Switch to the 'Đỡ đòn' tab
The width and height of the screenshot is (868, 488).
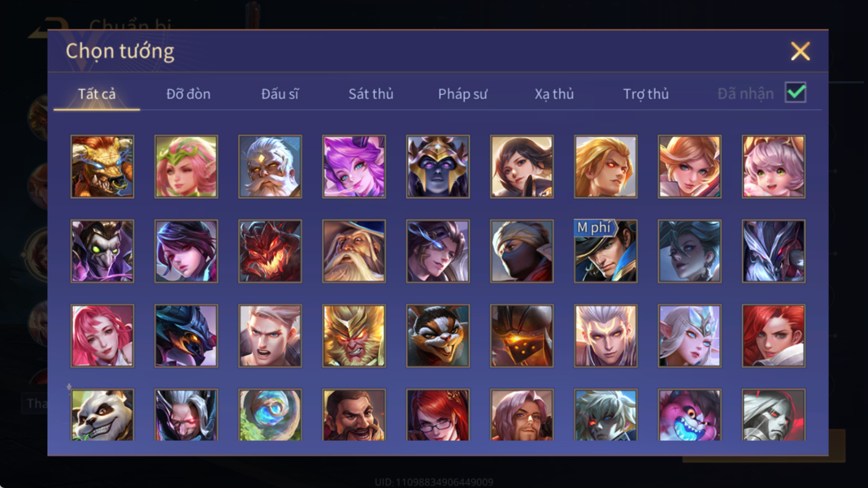[x=188, y=94]
